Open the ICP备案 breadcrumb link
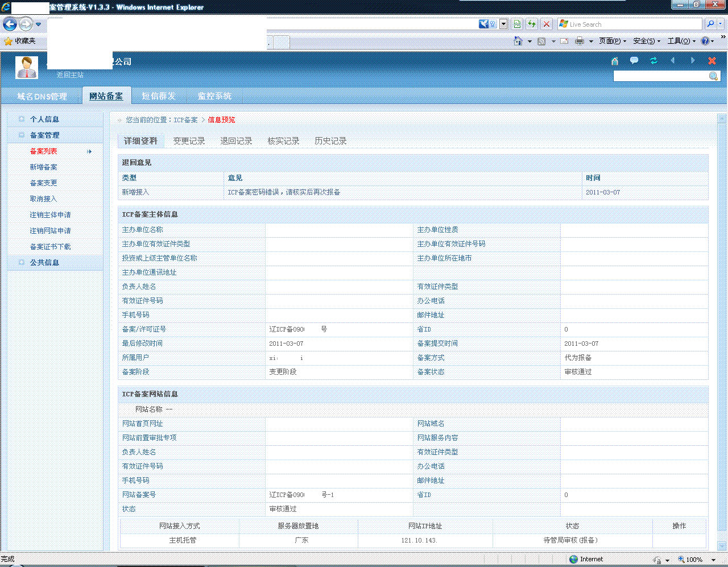Image resolution: width=728 pixels, height=567 pixels. (x=187, y=119)
